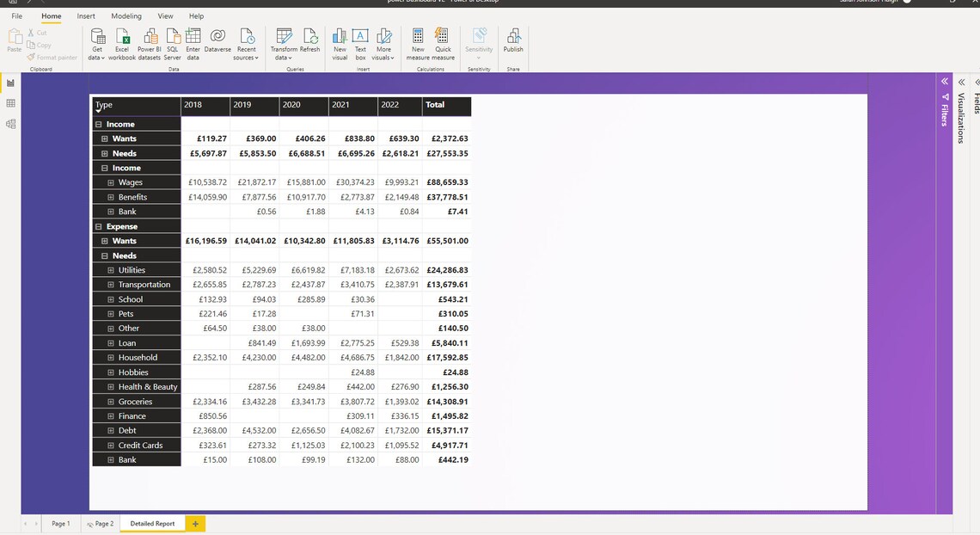Publish the report to Power BI service
Screen dimensions: 980x535
click(x=513, y=43)
